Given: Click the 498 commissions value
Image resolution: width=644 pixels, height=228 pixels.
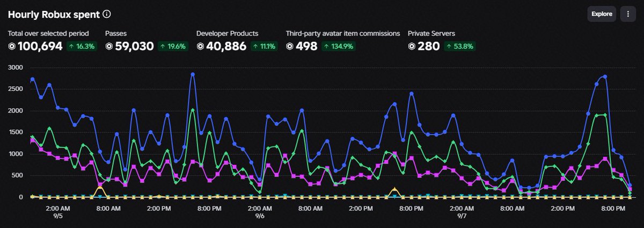Looking at the screenshot, I should [x=306, y=47].
